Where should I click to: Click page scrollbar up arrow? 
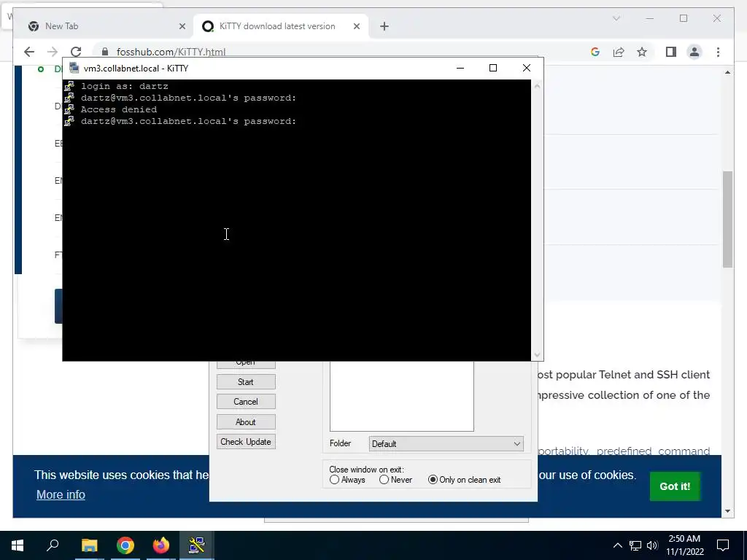(727, 72)
